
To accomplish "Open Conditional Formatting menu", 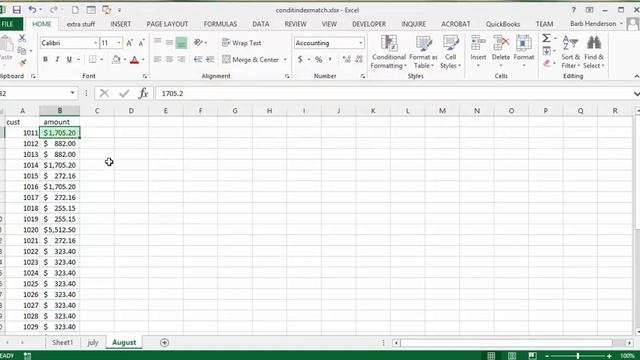I will pyautogui.click(x=389, y=52).
